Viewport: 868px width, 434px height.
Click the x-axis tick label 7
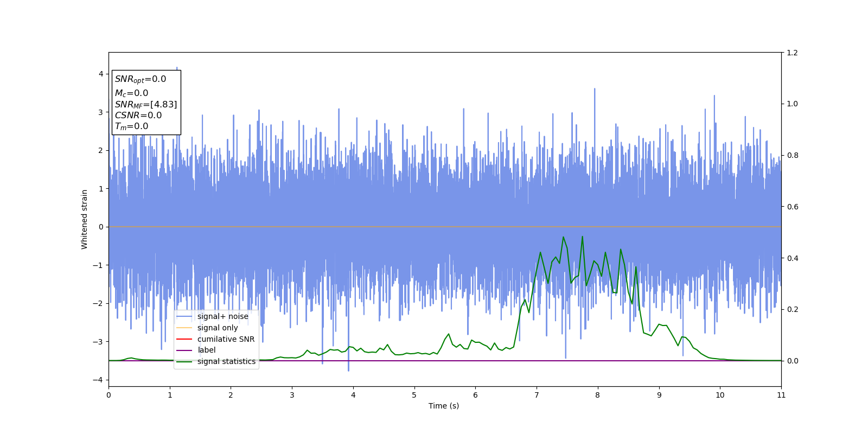click(x=537, y=395)
